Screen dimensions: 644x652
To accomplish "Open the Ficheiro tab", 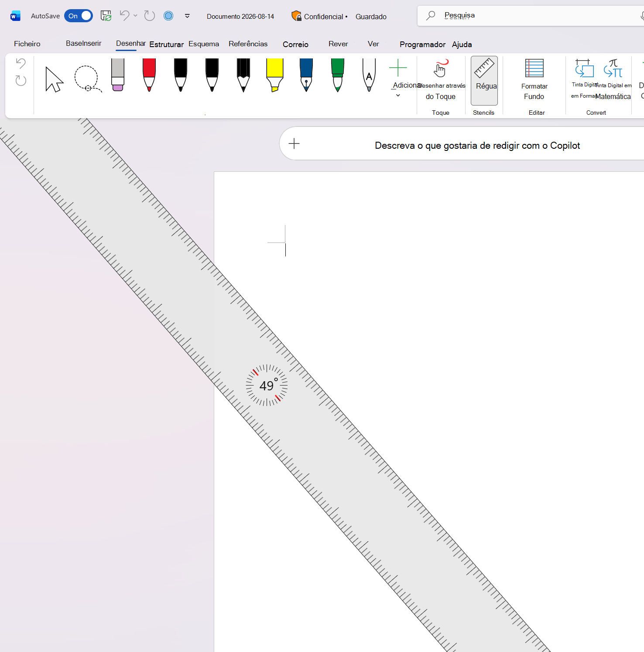I will 27,44.
